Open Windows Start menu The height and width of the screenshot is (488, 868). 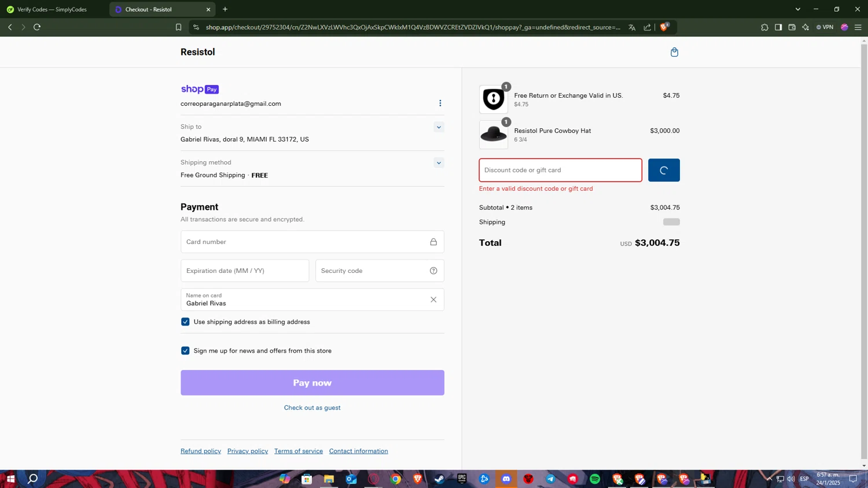coord(10,479)
